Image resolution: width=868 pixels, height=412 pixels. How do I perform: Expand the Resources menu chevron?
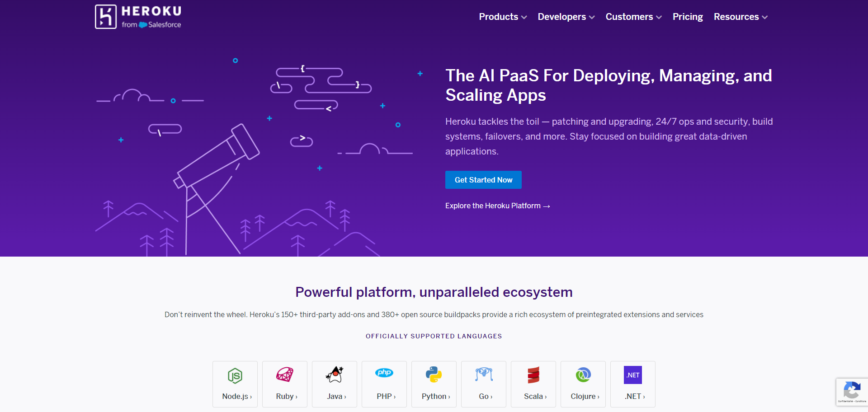coord(764,17)
